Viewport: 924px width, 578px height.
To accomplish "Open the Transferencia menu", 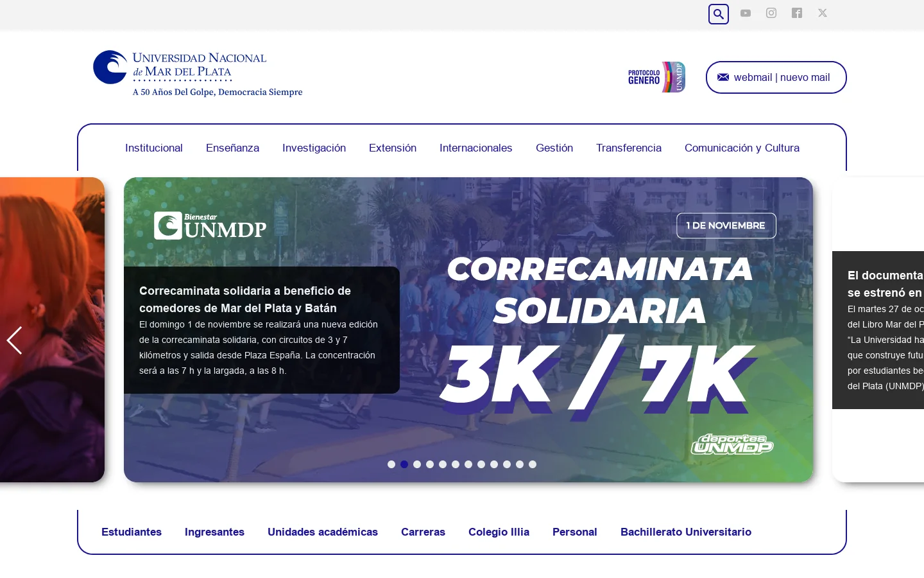I will click(629, 148).
